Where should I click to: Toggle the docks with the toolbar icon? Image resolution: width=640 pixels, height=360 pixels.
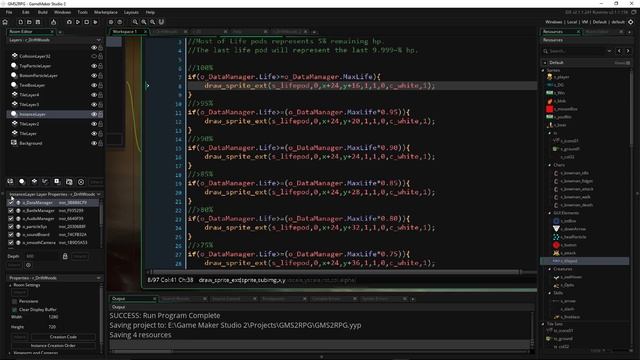(161, 22)
